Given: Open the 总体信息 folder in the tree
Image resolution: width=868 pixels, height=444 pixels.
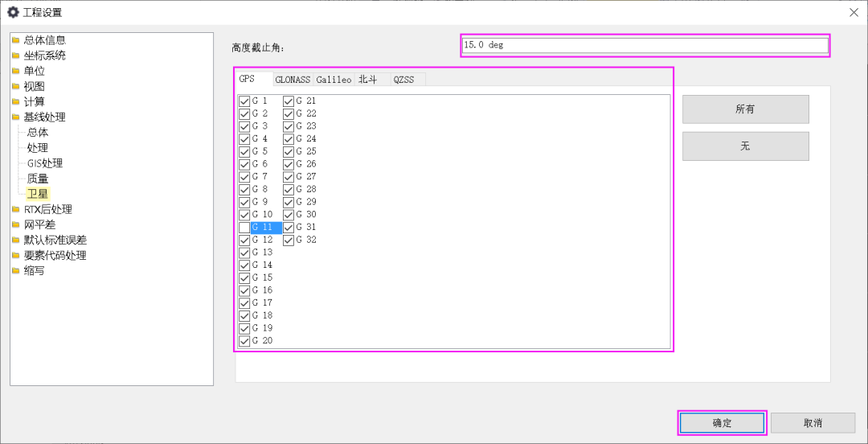Looking at the screenshot, I should (45, 40).
